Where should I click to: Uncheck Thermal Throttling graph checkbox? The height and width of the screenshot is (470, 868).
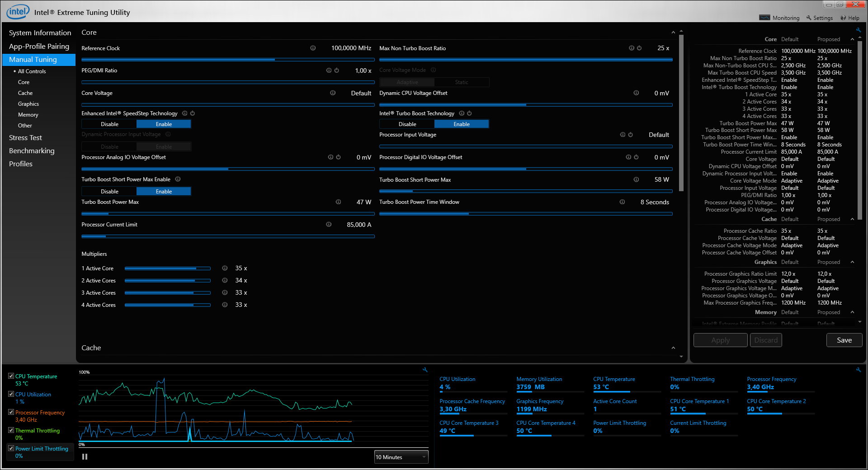pos(11,430)
